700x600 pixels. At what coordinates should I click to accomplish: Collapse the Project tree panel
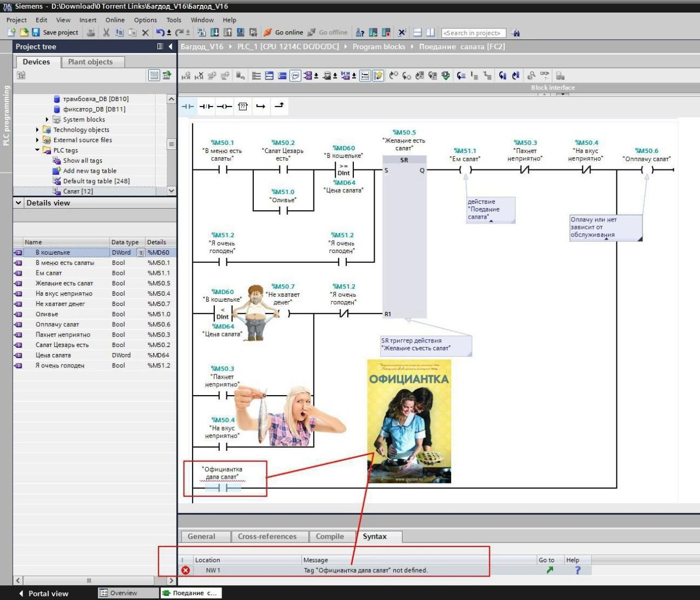171,46
